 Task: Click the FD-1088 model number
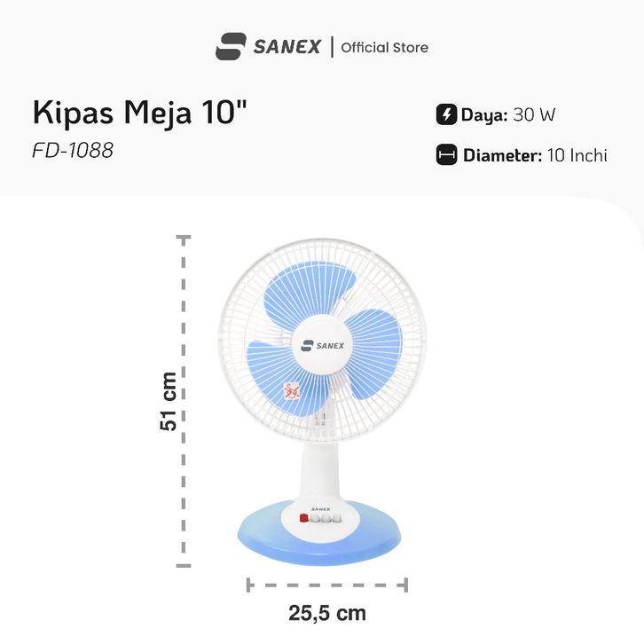(x=73, y=150)
